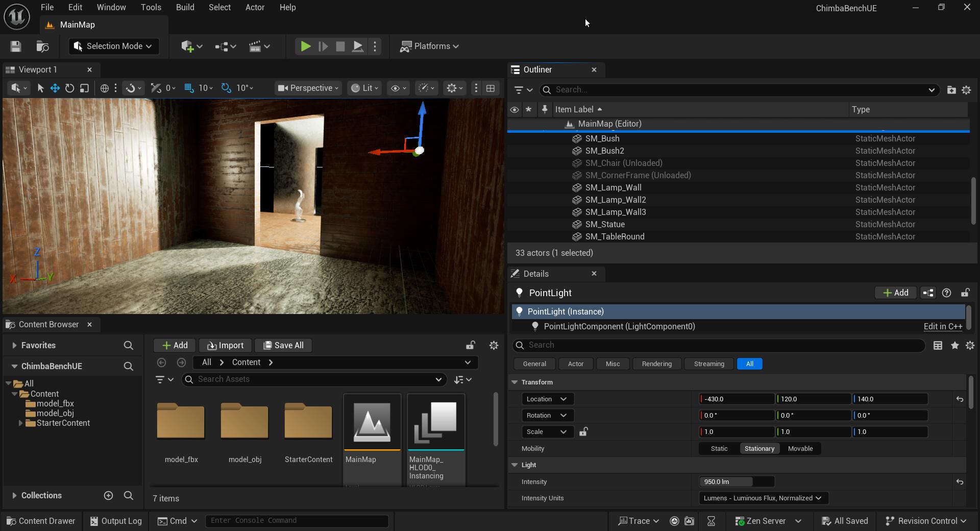The image size is (980, 531).
Task: Click the Intensity value slider field
Action: tap(736, 482)
